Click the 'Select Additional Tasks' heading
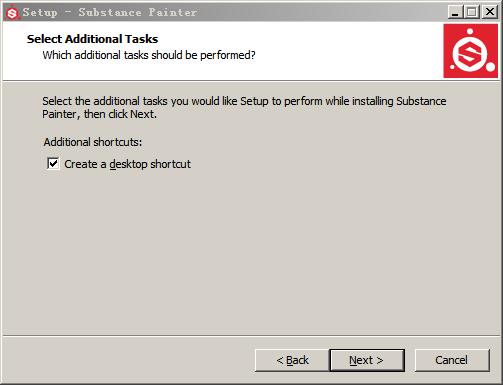Image resolution: width=503 pixels, height=385 pixels. pyautogui.click(x=92, y=39)
